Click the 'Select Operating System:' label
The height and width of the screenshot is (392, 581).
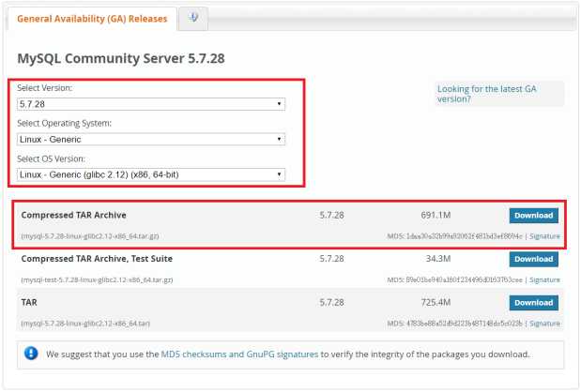coord(64,123)
